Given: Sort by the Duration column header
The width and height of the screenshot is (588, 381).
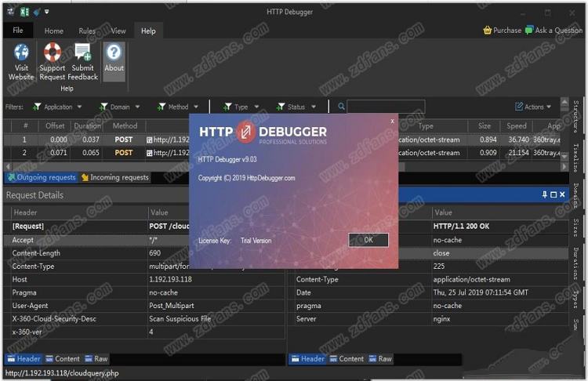Looking at the screenshot, I should (x=87, y=126).
